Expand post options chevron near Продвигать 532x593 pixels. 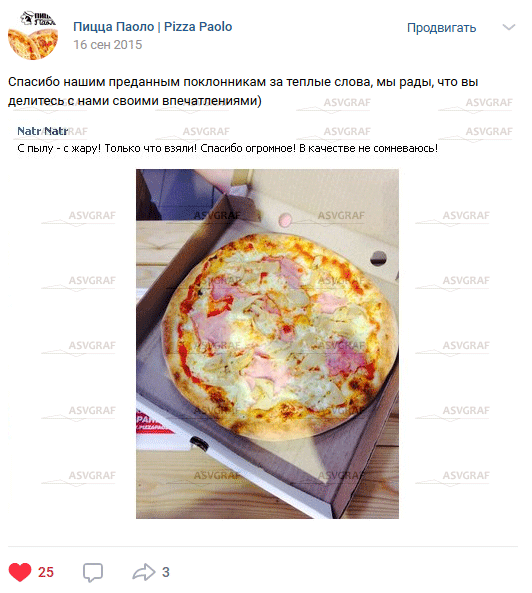pos(509,27)
